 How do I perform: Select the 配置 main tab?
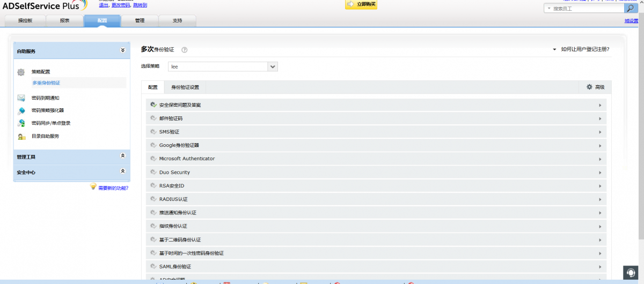(x=102, y=20)
